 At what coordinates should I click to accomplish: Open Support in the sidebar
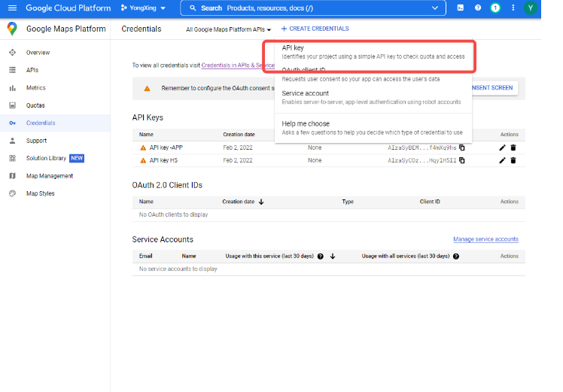(x=36, y=141)
